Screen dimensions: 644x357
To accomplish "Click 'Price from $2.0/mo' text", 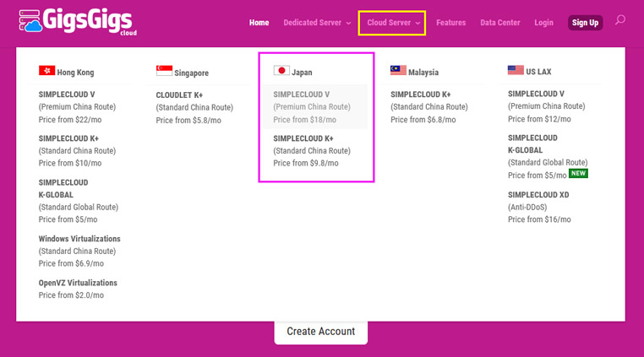I will (71, 295).
